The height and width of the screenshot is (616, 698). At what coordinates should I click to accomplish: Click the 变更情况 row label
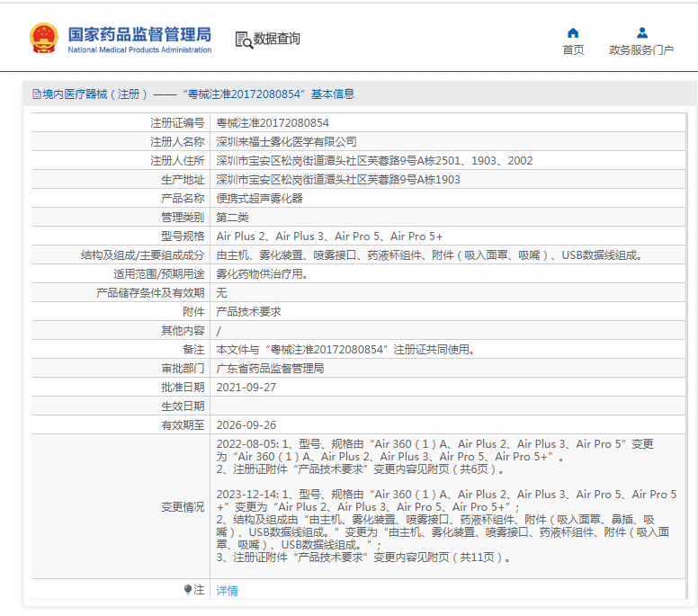(x=182, y=506)
